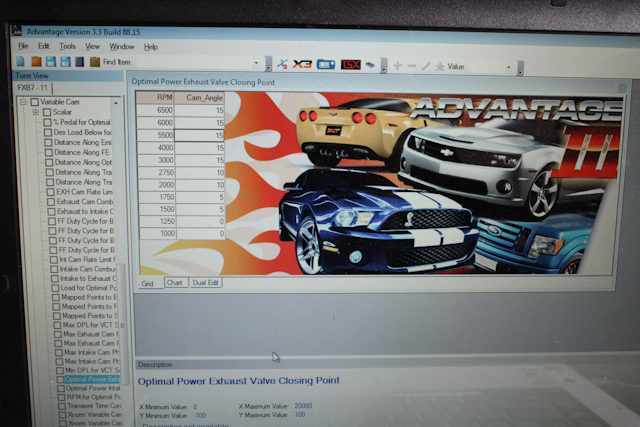Image resolution: width=640 pixels, height=427 pixels.
Task: Click the minus decrement toolbar icon
Action: click(411, 66)
